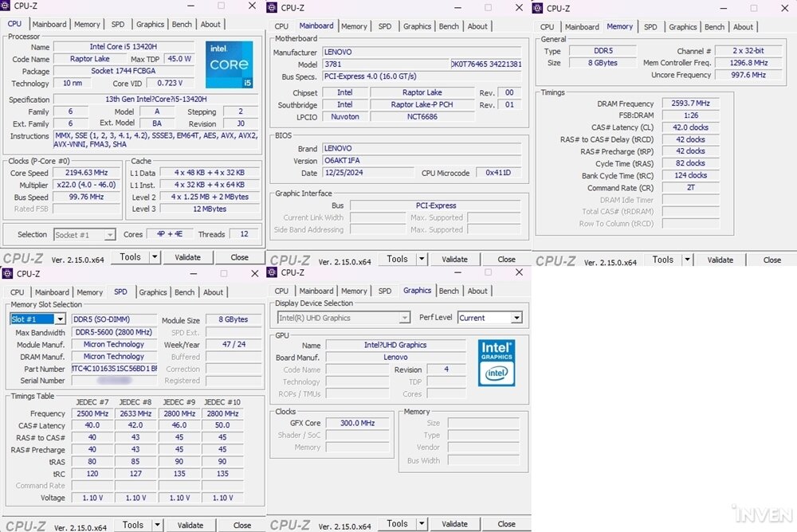Click the Package value "Socket 1744 FCBGA"
Viewport: 797px width, 532px height.
click(124, 71)
